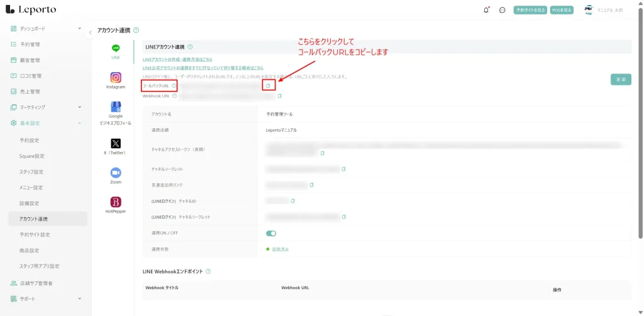Open 予約管理 in the sidebar

coord(30,45)
